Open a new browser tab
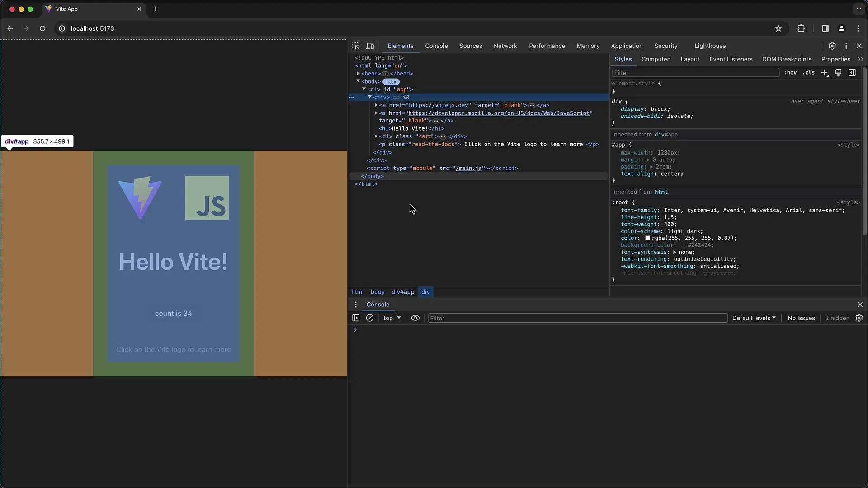The width and height of the screenshot is (868, 488). (x=155, y=9)
